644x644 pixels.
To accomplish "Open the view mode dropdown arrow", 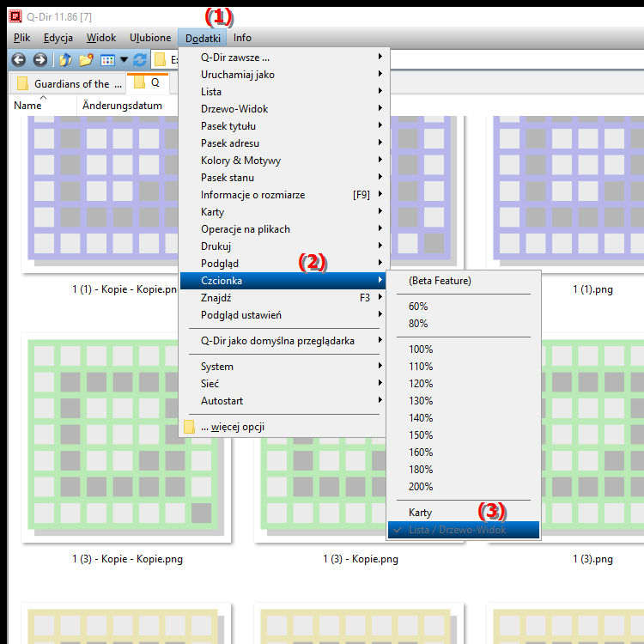I will (124, 60).
